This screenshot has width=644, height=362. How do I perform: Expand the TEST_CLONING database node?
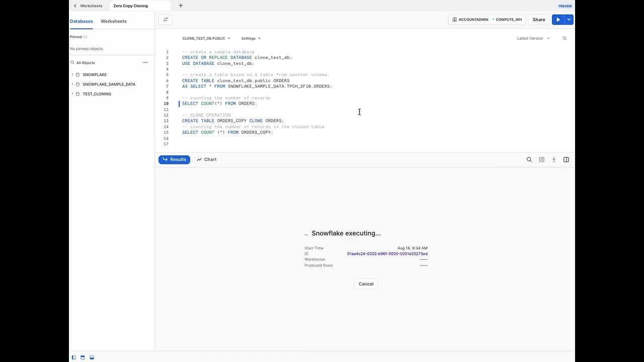[72, 94]
